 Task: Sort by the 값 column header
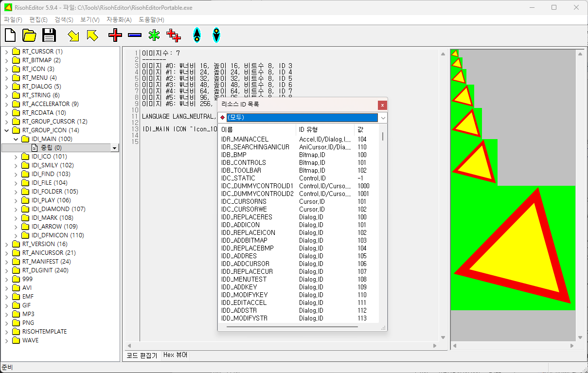point(366,129)
